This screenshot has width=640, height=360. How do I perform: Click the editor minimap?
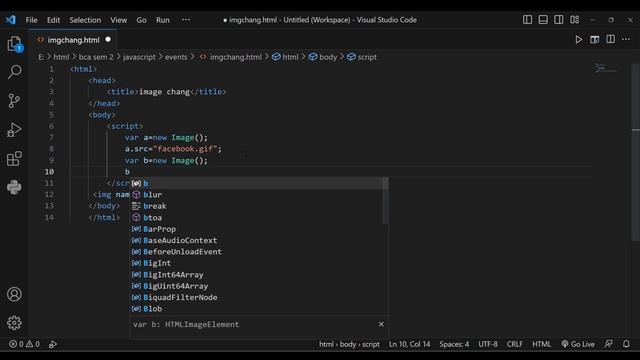point(606,69)
